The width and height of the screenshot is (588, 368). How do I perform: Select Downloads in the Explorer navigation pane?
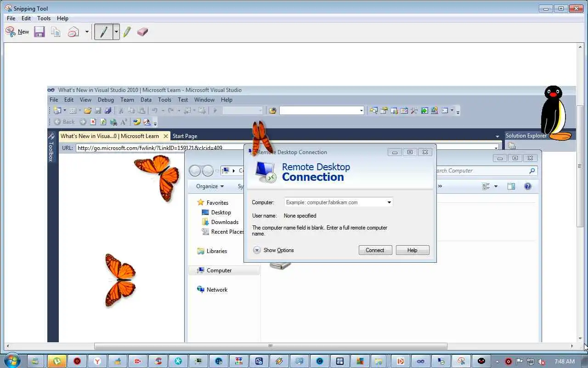[225, 222]
